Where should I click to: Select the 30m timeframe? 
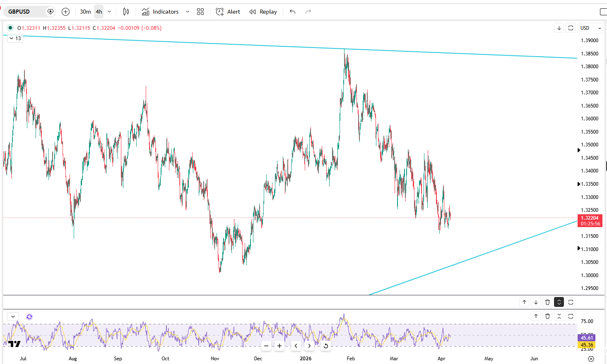[x=85, y=12]
